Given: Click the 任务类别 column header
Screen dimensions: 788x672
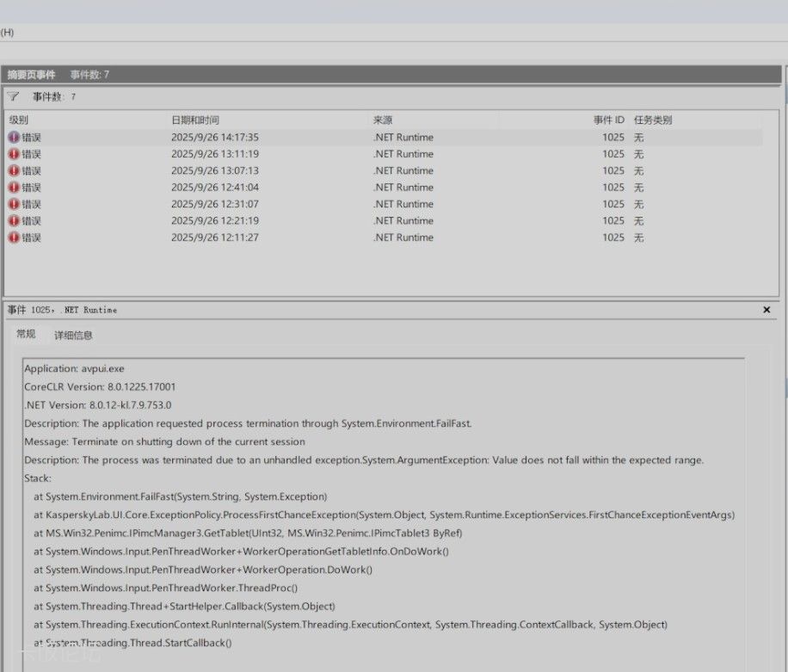Looking at the screenshot, I should (x=653, y=120).
